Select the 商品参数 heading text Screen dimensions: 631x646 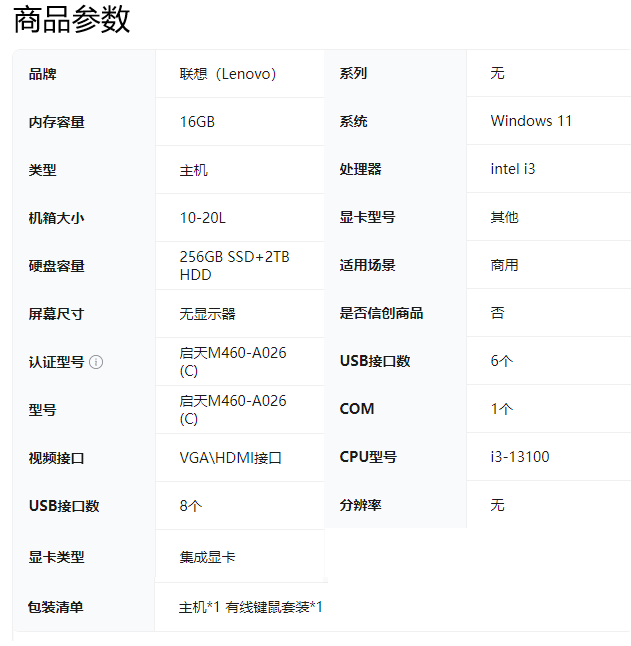click(x=72, y=19)
